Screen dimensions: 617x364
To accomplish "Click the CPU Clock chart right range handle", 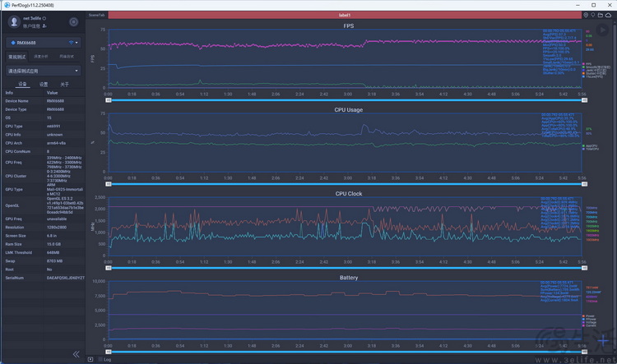I will point(584,268).
